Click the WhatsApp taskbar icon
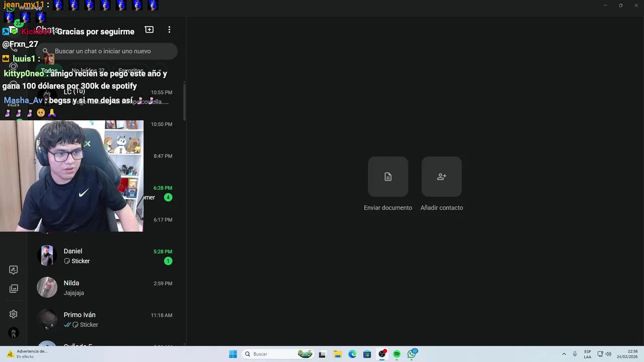Viewport: 644px width, 362px height. click(x=412, y=354)
